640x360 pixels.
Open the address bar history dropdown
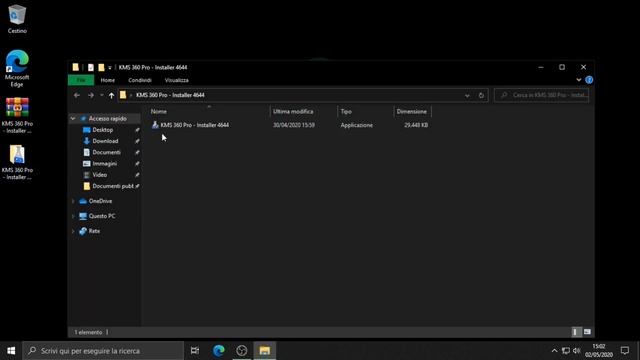pos(467,95)
